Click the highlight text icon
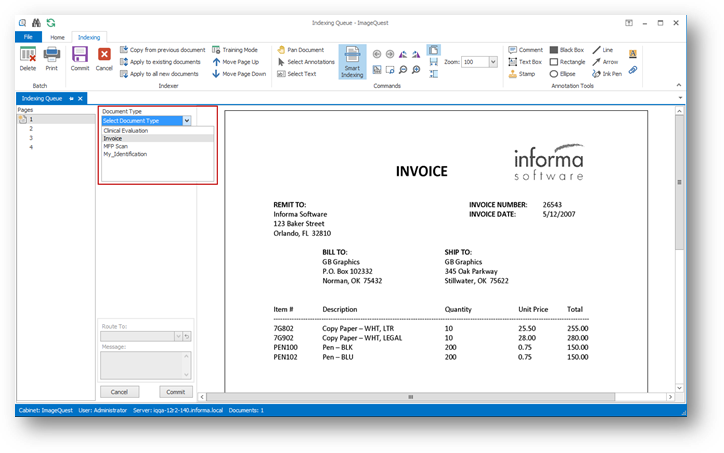 (633, 54)
